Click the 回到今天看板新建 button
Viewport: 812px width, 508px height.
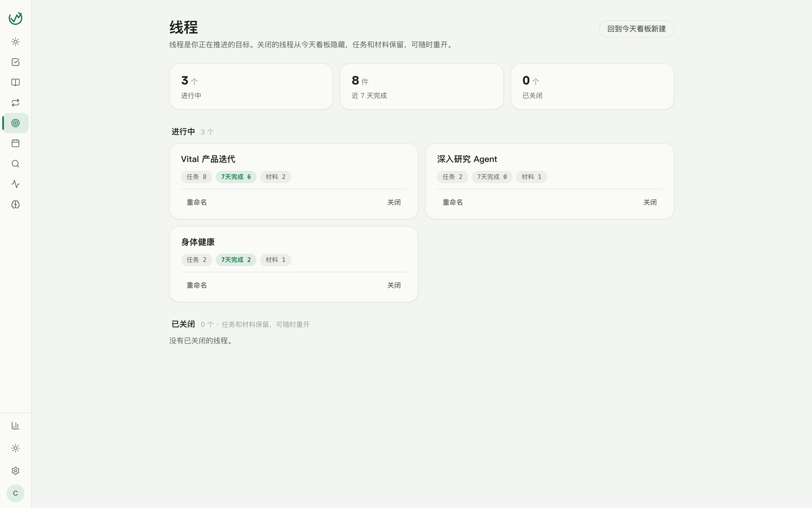[636, 29]
